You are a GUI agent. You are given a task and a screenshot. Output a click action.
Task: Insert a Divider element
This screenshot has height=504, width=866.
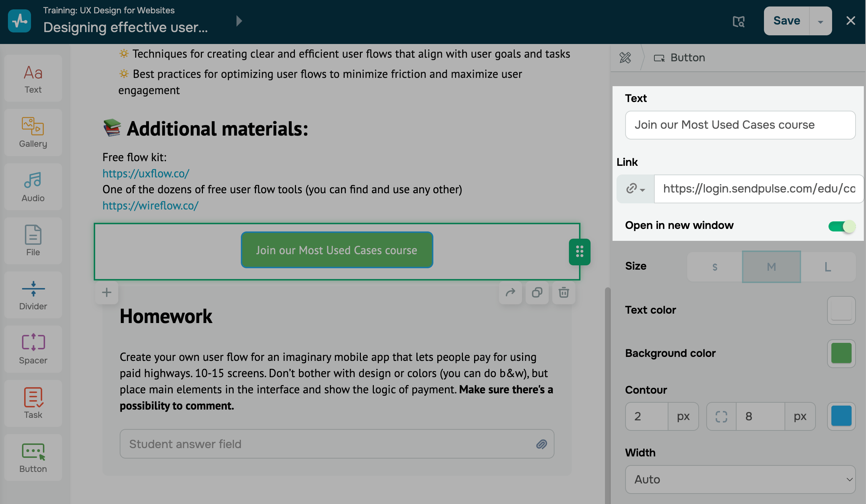33,295
